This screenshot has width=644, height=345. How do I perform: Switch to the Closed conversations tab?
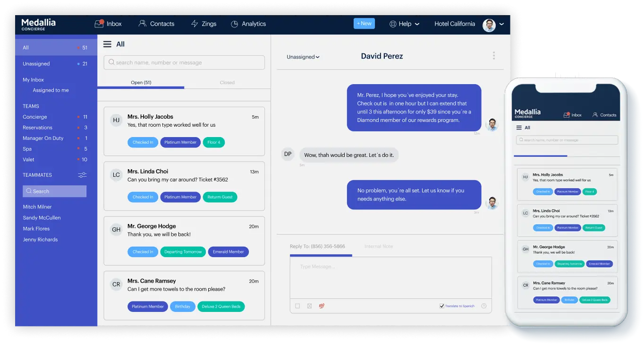pyautogui.click(x=227, y=82)
